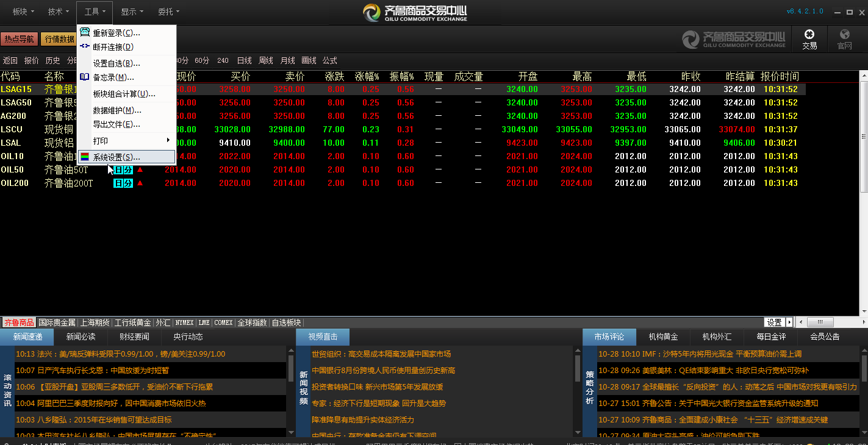
Task: Switch to the 上海期货 market tab
Action: click(x=95, y=322)
